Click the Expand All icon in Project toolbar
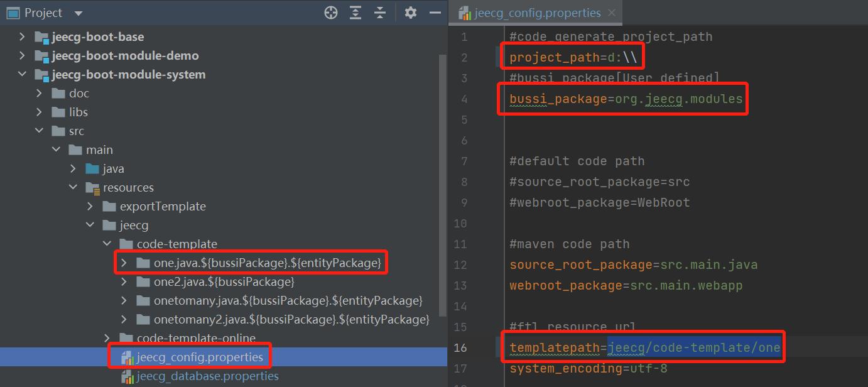Viewport: 868px width, 387px height. click(355, 13)
